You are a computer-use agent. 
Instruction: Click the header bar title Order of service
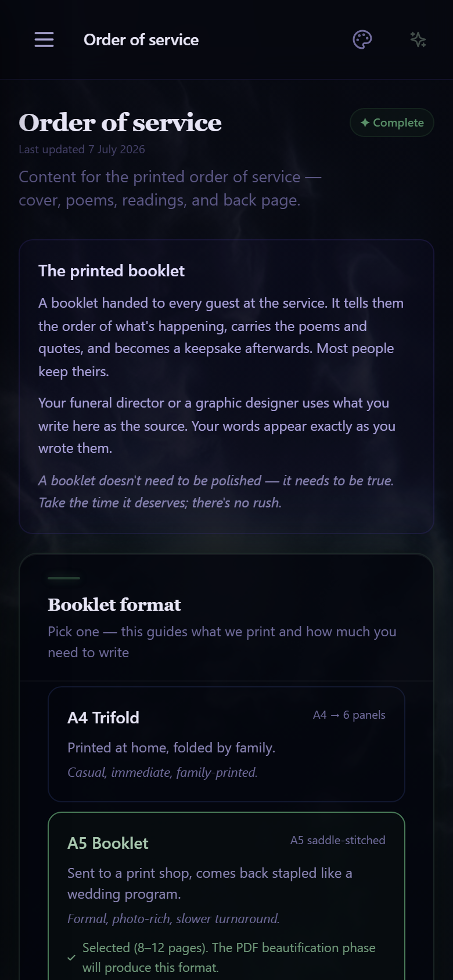(141, 39)
